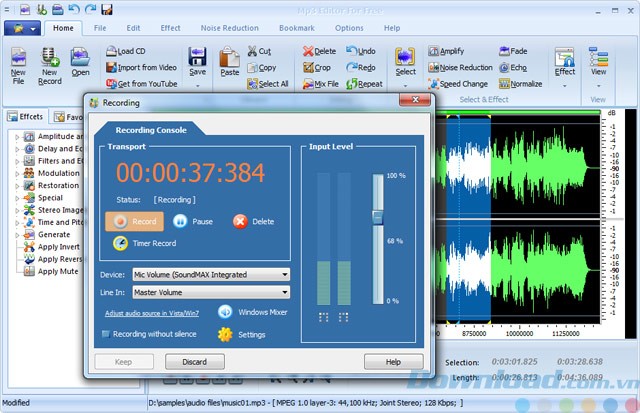The image size is (640, 413).
Task: Click the New Record icon in ribbon
Action: [48, 57]
